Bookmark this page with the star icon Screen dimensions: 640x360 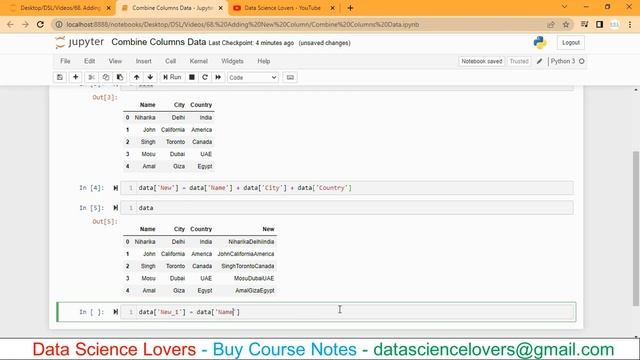(566, 24)
